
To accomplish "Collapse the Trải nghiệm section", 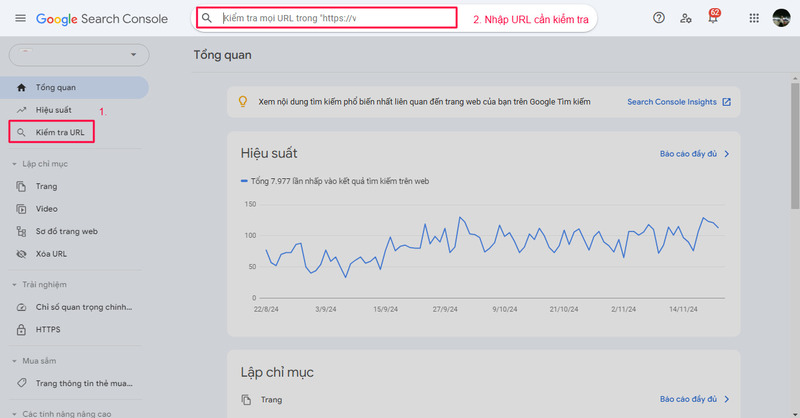I will [x=14, y=285].
